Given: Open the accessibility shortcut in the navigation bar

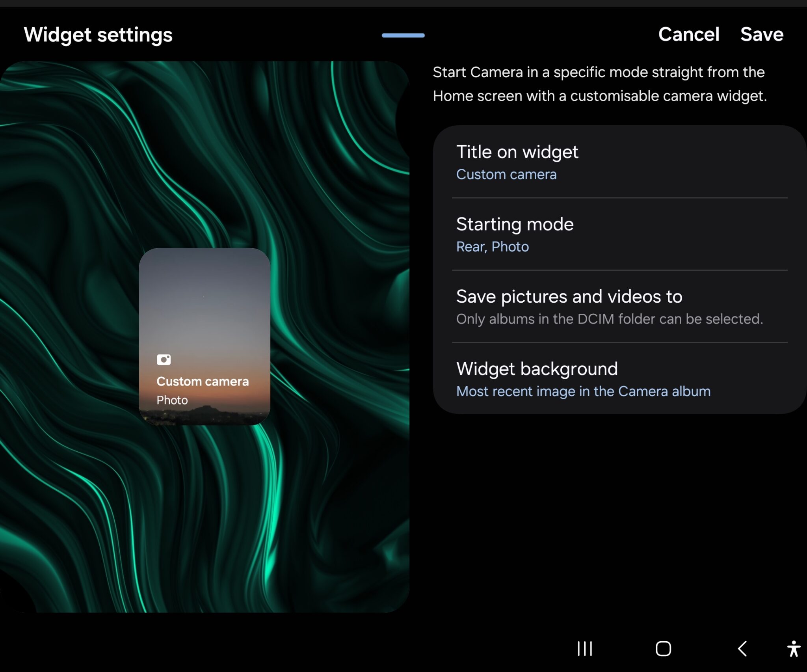Looking at the screenshot, I should (x=794, y=649).
